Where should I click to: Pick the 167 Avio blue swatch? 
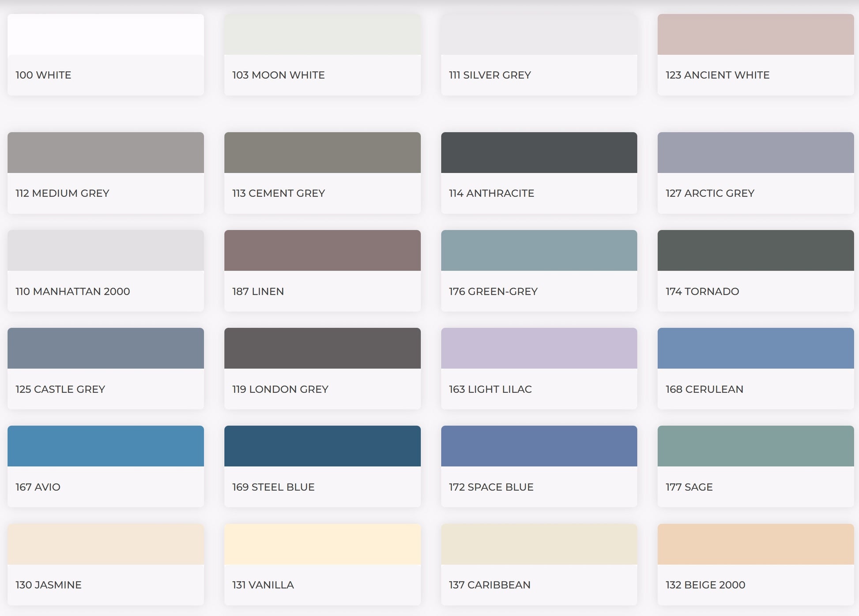[105, 446]
